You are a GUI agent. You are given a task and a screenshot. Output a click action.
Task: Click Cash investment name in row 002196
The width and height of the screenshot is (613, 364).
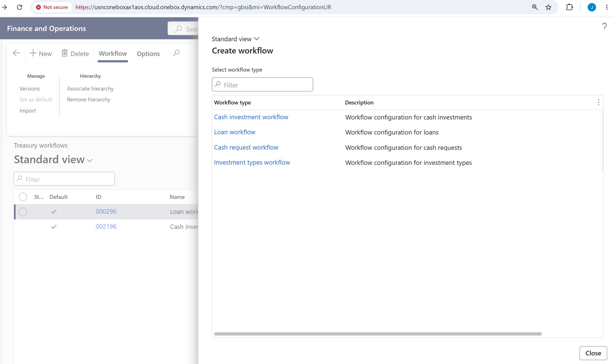[x=184, y=227]
